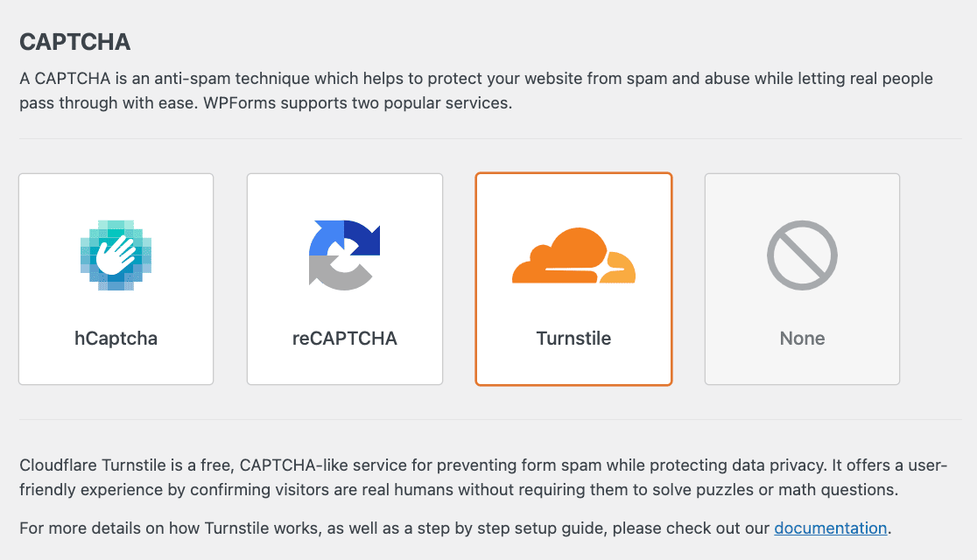Select the hCaptcha service icon
Viewport: 977px width, 560px height.
click(116, 255)
